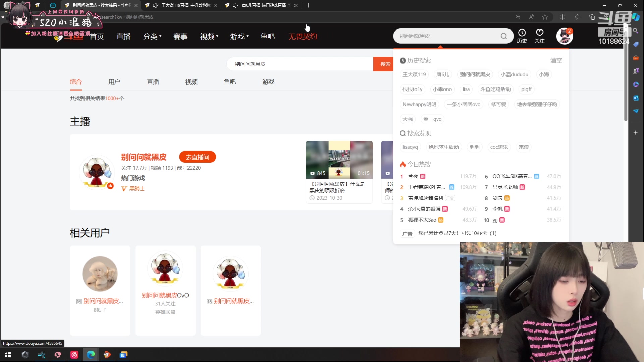Add page to favorites star icon

pyautogui.click(x=545, y=17)
